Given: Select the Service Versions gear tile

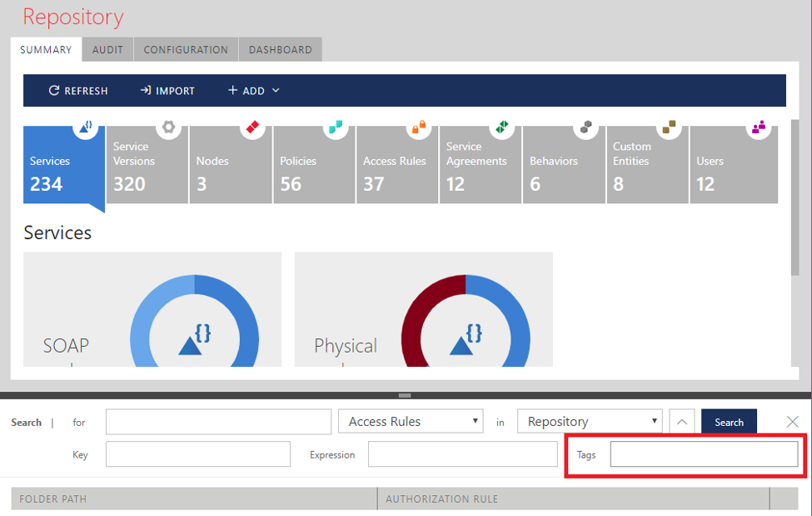Looking at the screenshot, I should pos(147,164).
